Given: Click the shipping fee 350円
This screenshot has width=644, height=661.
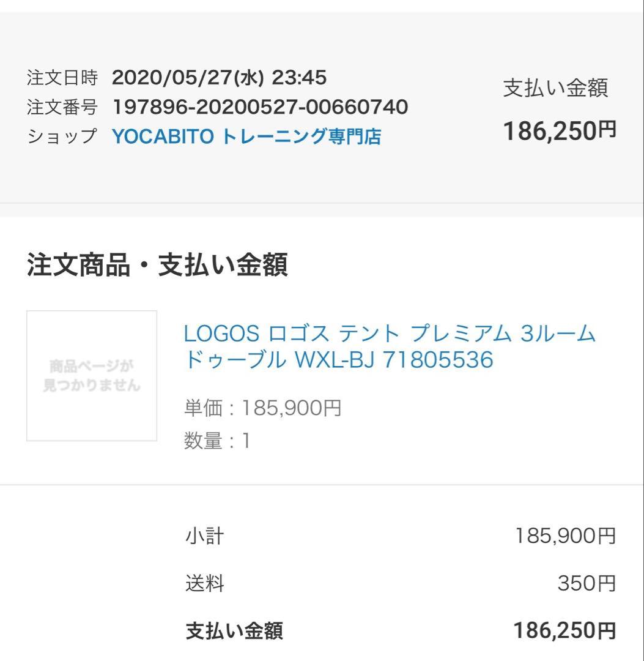Looking at the screenshot, I should (586, 584).
